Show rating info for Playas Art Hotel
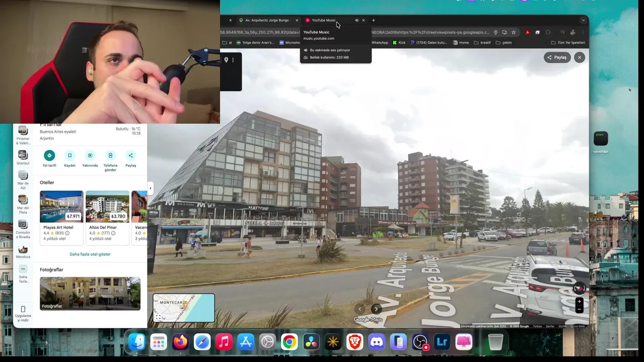 (67, 233)
